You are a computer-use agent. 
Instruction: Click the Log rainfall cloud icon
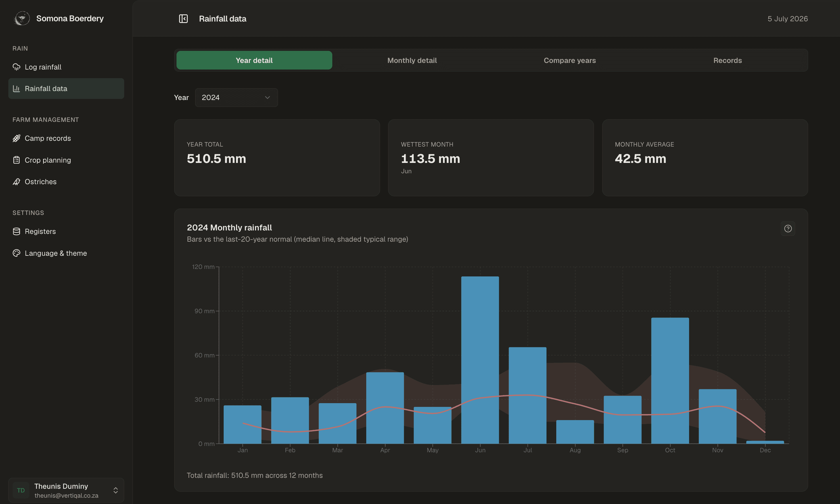tap(16, 67)
